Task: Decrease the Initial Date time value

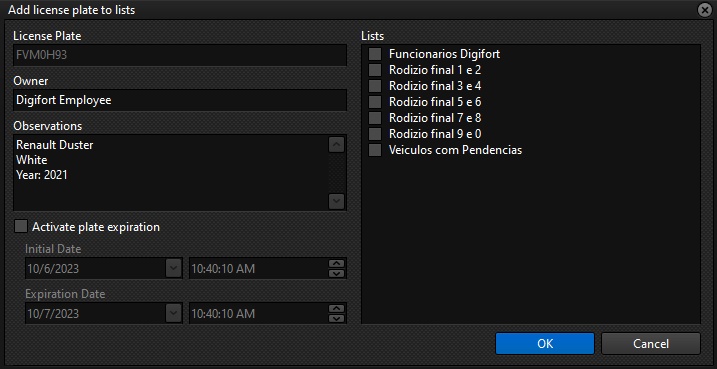Action: point(337,273)
